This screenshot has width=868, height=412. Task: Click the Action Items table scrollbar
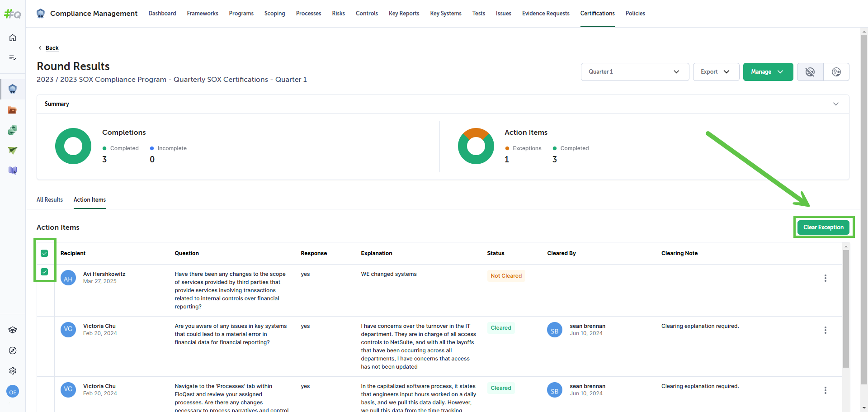pos(846,309)
